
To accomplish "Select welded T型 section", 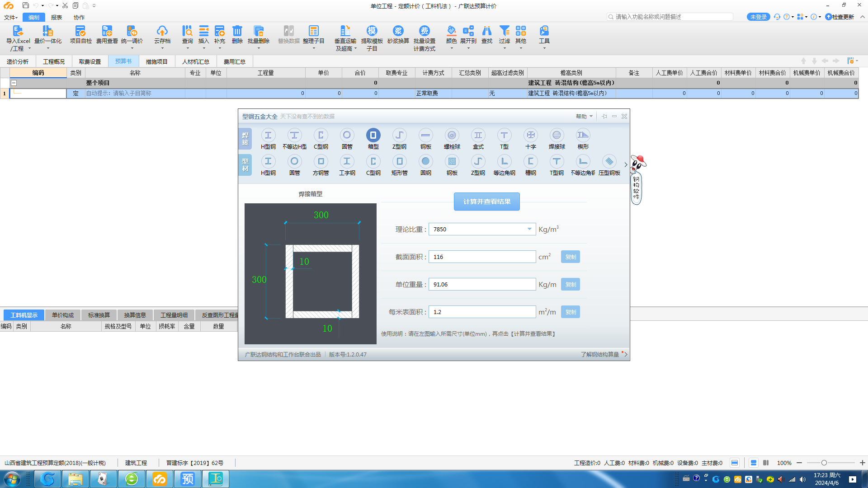I will [x=504, y=139].
